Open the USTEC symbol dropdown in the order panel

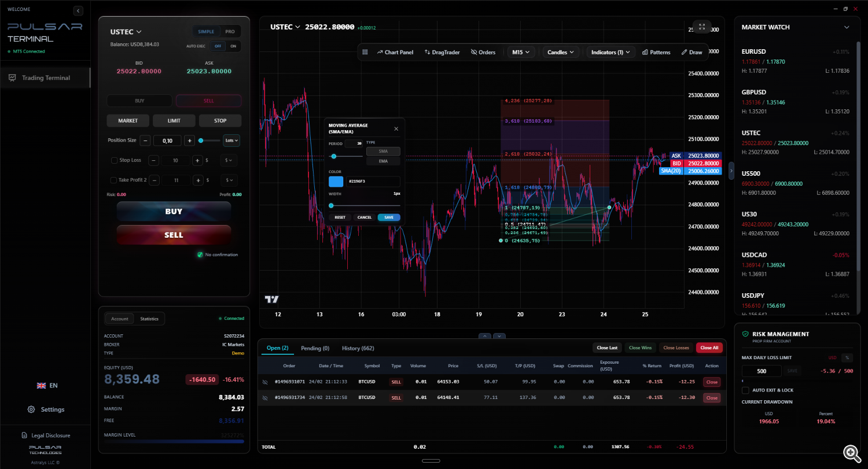tap(126, 32)
